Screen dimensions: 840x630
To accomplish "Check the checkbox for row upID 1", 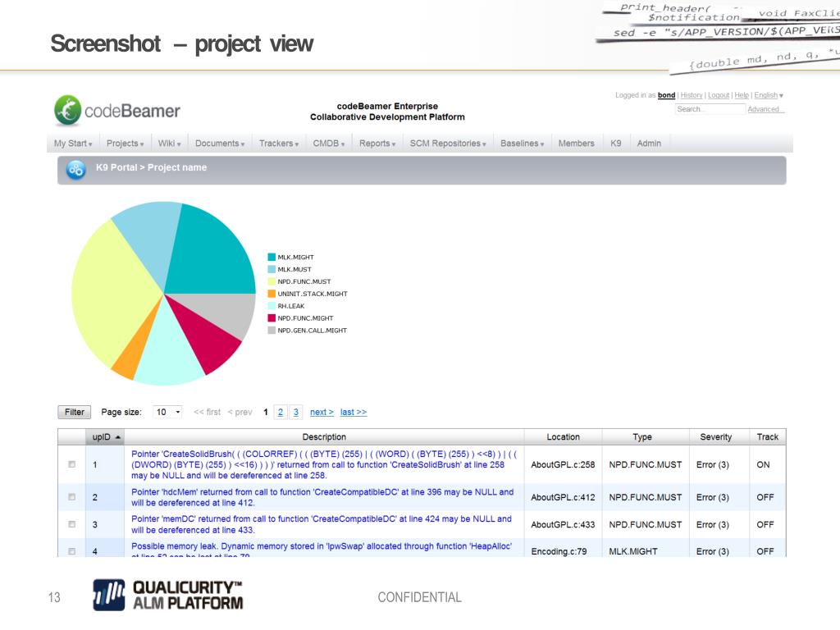I will 72,464.
